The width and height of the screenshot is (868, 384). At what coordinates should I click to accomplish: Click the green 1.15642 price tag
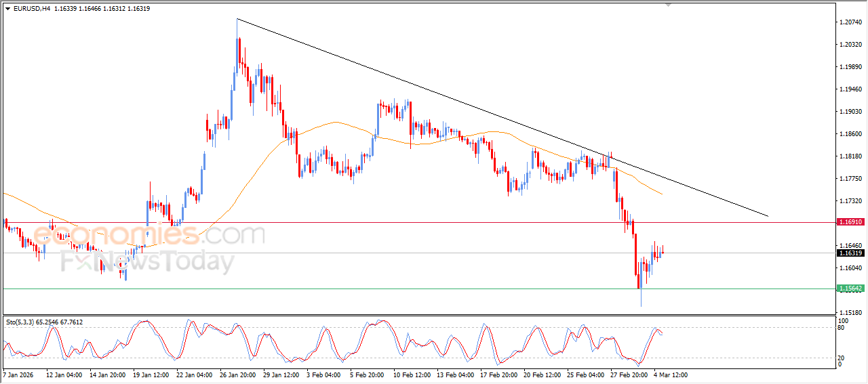click(850, 289)
